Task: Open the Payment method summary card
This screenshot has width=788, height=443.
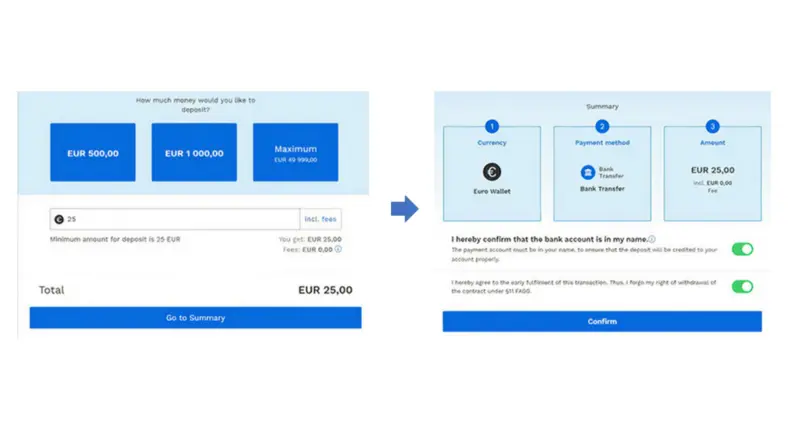Action: click(x=602, y=173)
